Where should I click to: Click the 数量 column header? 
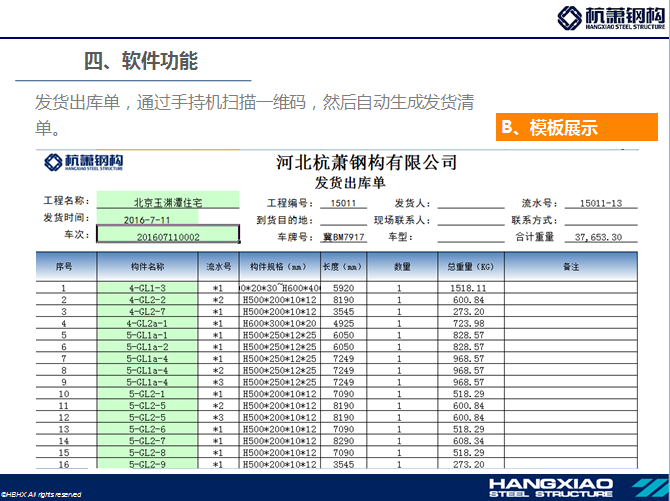[x=402, y=267]
